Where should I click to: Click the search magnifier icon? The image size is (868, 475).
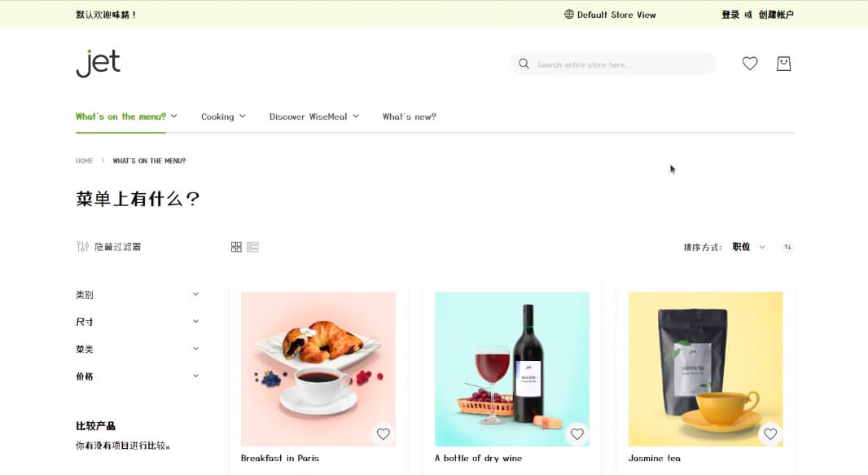524,64
